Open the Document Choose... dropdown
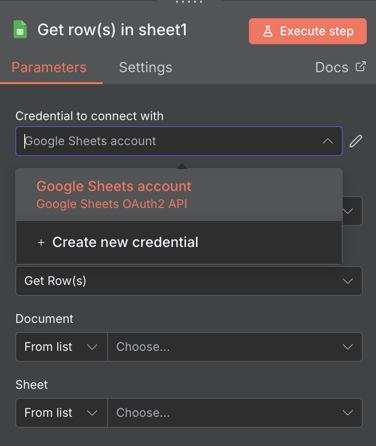Screen dimensions: 376x446 235,347
